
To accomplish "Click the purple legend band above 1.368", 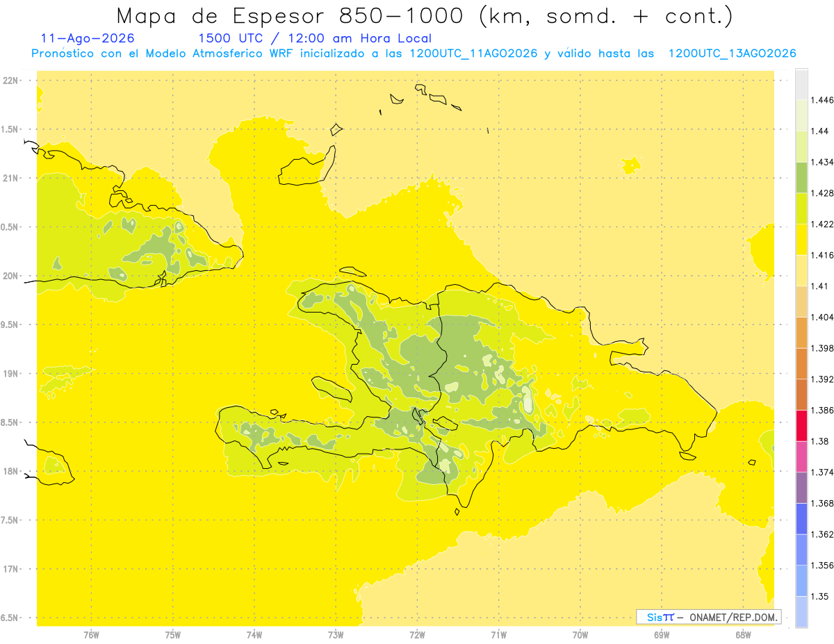I will coord(801,488).
